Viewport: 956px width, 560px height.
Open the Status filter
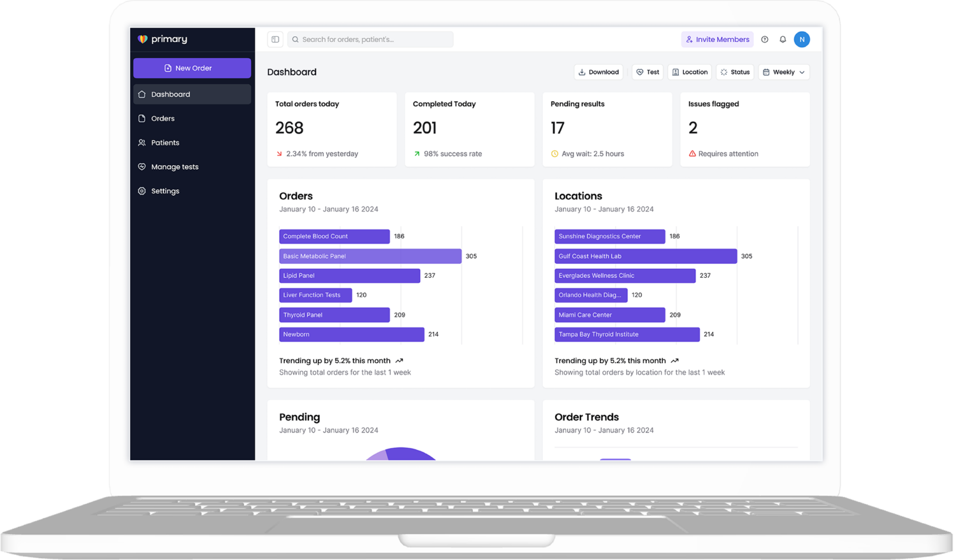734,72
